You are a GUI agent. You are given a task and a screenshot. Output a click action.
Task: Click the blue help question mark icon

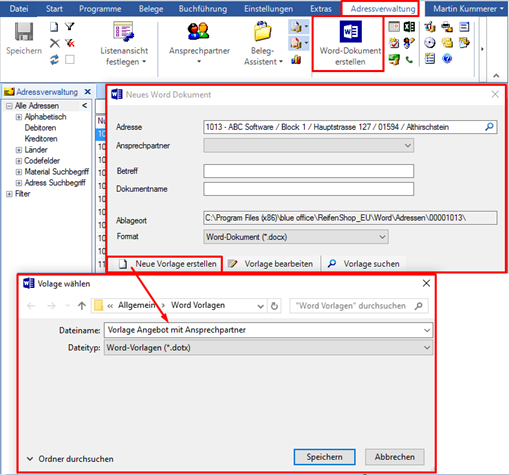click(447, 59)
